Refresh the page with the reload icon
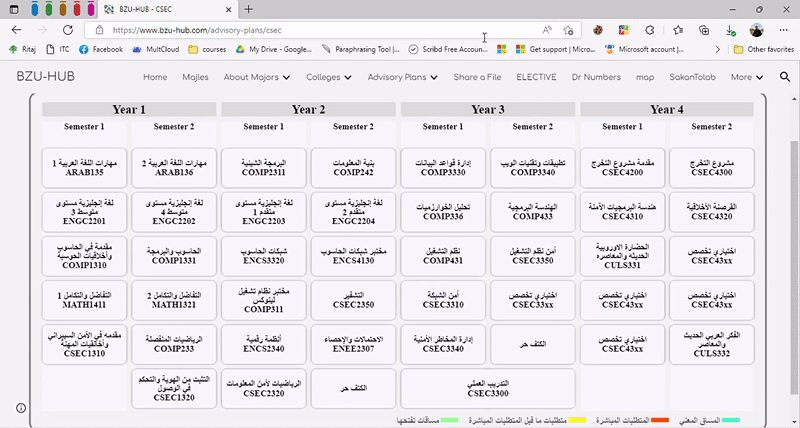Viewport: 800px width, 428px height. [68, 30]
